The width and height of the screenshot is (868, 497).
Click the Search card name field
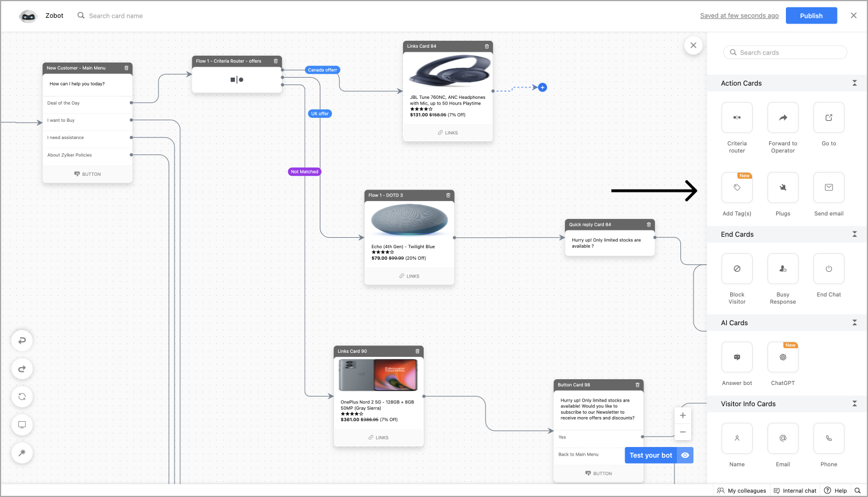pyautogui.click(x=116, y=16)
